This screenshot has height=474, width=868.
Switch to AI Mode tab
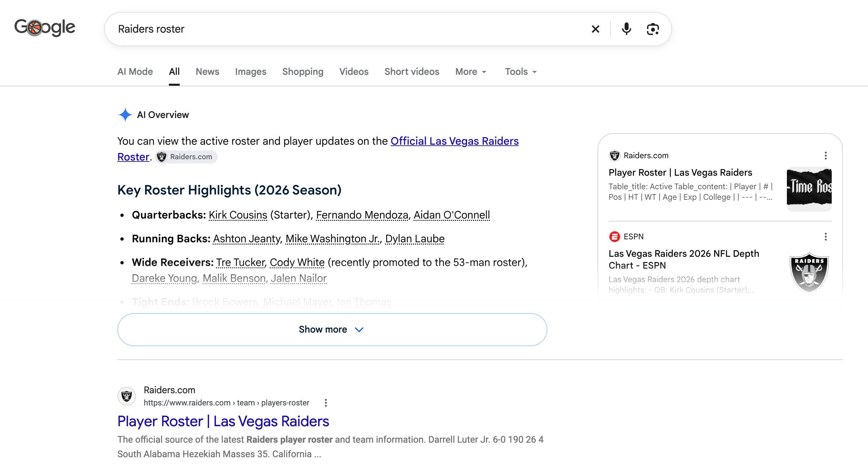tap(135, 72)
